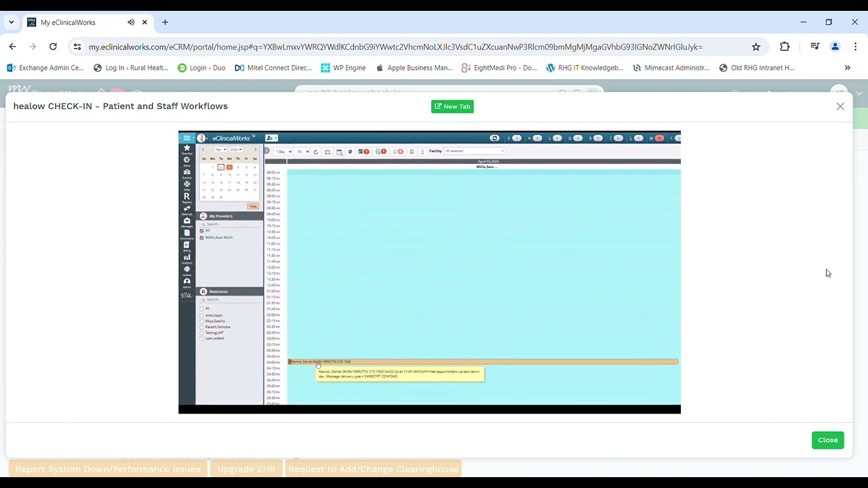Open the RHG IT Knowledgebase bookmark
Screen dimensions: 868x488
point(585,68)
